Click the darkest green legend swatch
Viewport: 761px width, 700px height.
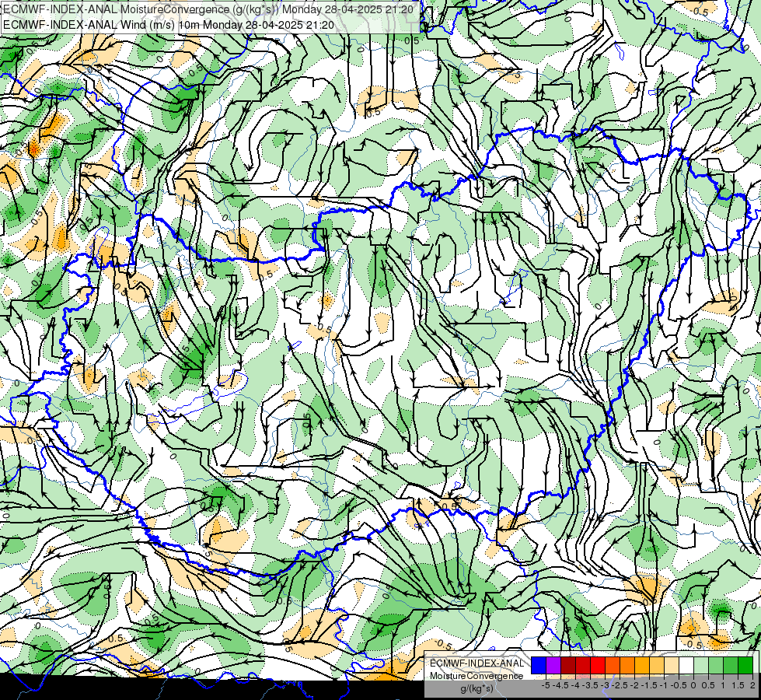745,665
